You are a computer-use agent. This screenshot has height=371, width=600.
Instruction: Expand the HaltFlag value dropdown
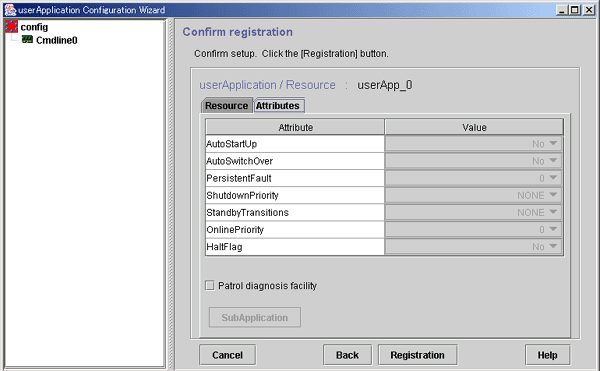[x=473, y=247]
